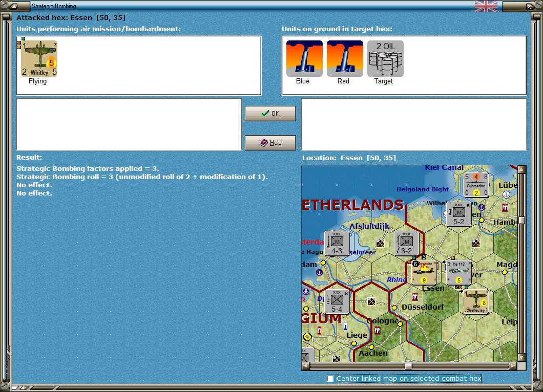543x392 pixels.
Task: Open the Help button
Action: click(x=270, y=143)
